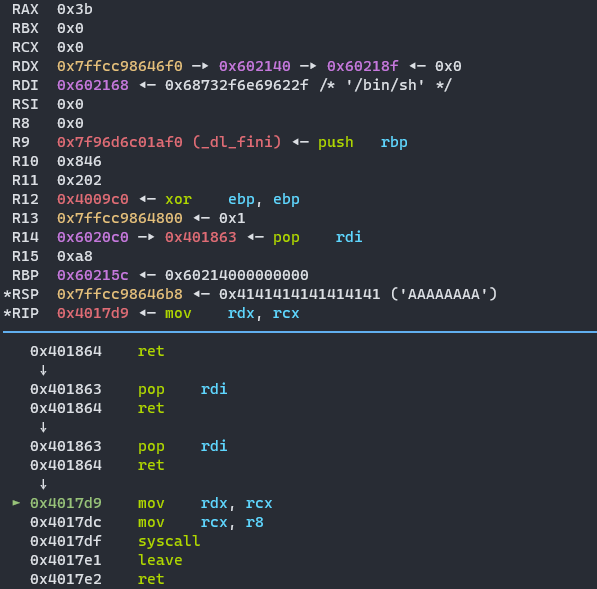Click RDI address 0x602168
Screen dimensions: 597x589
93,85
